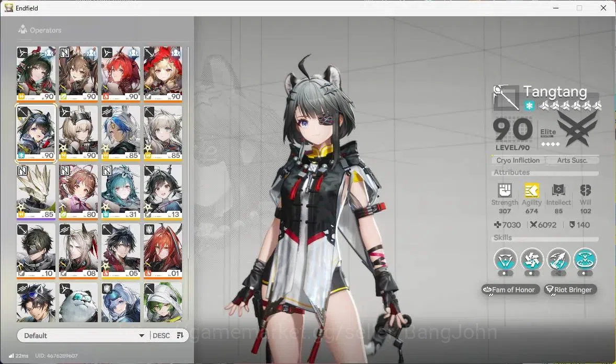Select the red-hooded blonde level 90 operator card
The width and height of the screenshot is (616, 364).
coord(163,74)
